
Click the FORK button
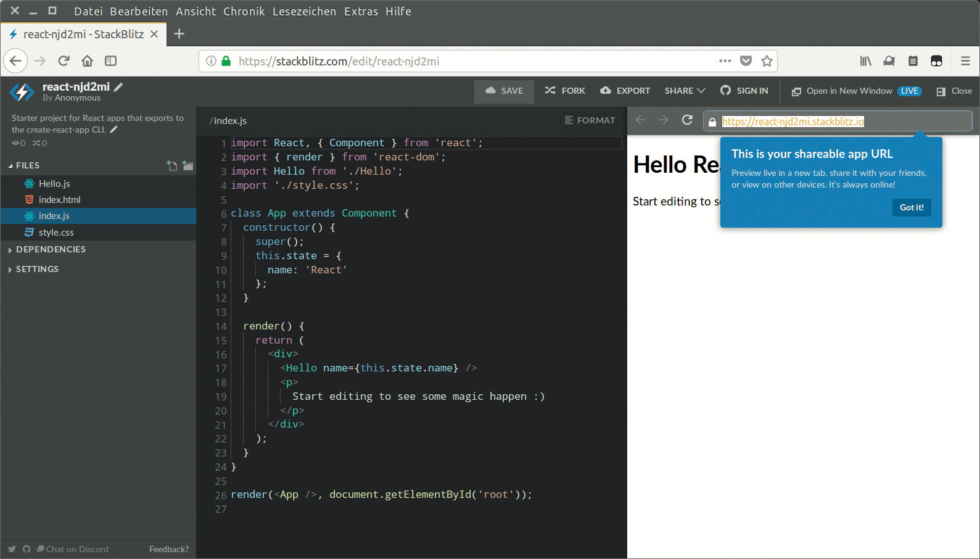[565, 91]
